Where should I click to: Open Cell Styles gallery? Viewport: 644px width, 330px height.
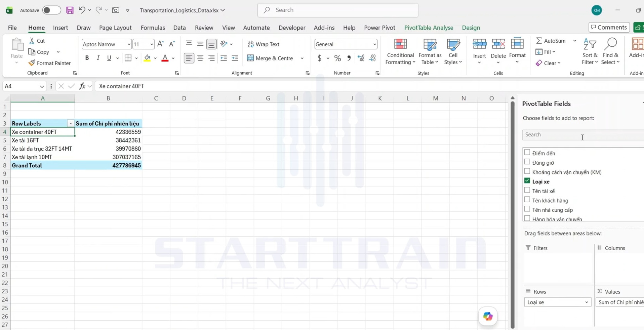(x=453, y=51)
